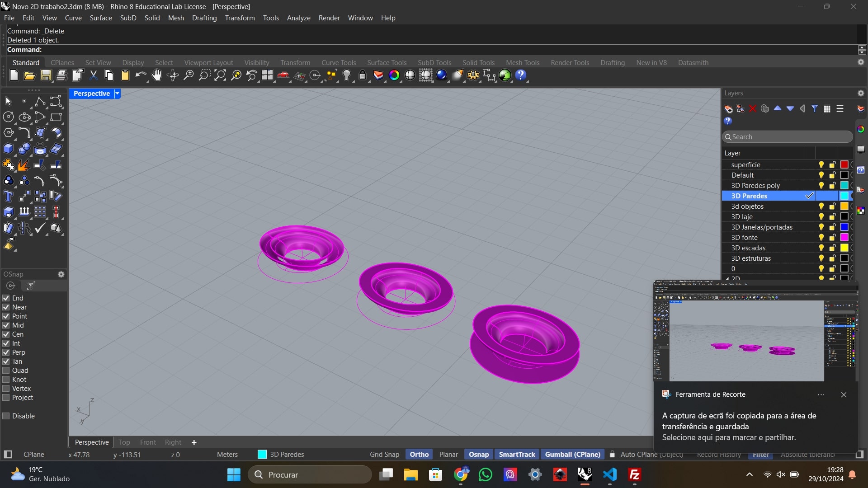Screen dimensions: 868x488
Task: Click the layer filter funnel icon
Action: tap(815, 108)
